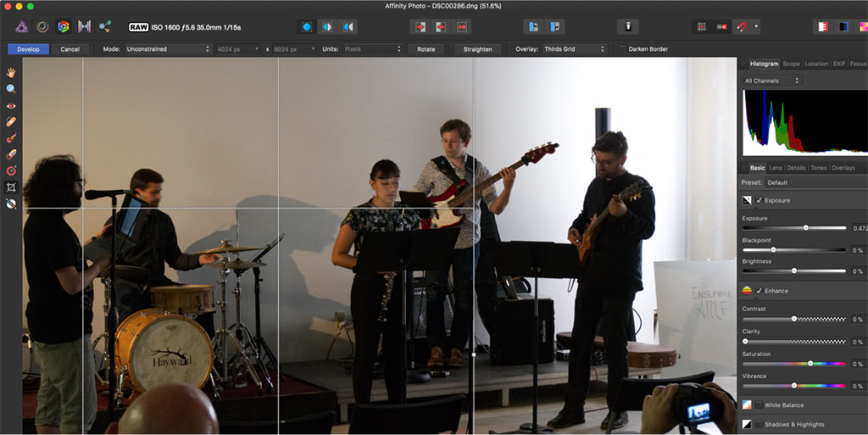Switch to the Tone Mapping Persona icon
This screenshot has width=868, height=435.
pos(84,26)
